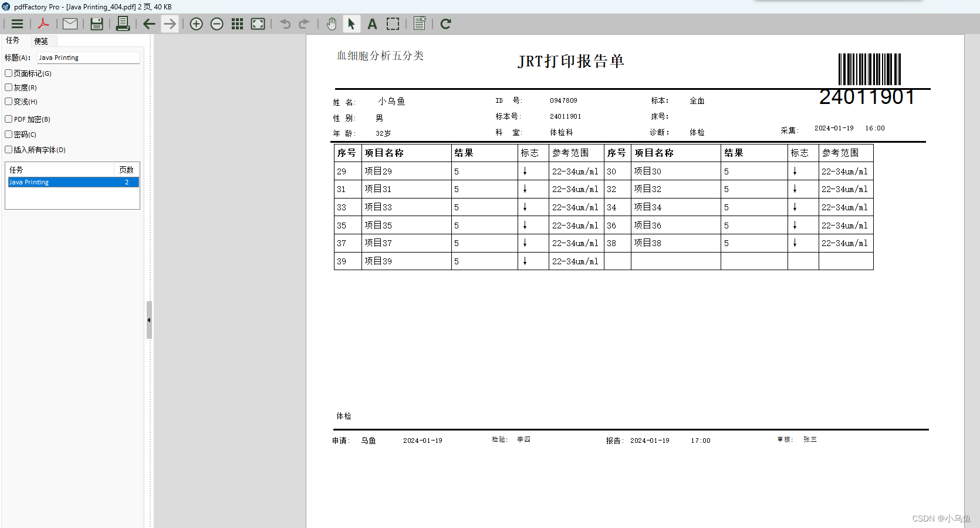
Task: Click the Adobe PDF view icon
Action: coord(43,24)
